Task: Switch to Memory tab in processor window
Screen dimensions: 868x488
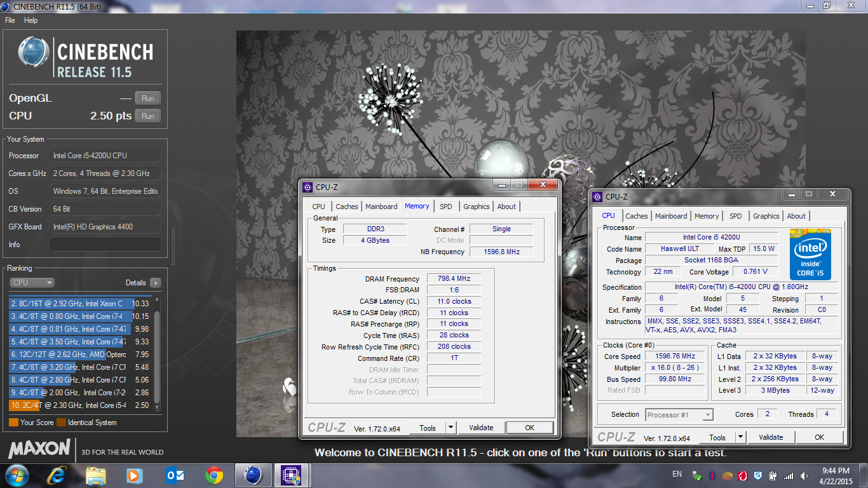Action: (x=707, y=216)
